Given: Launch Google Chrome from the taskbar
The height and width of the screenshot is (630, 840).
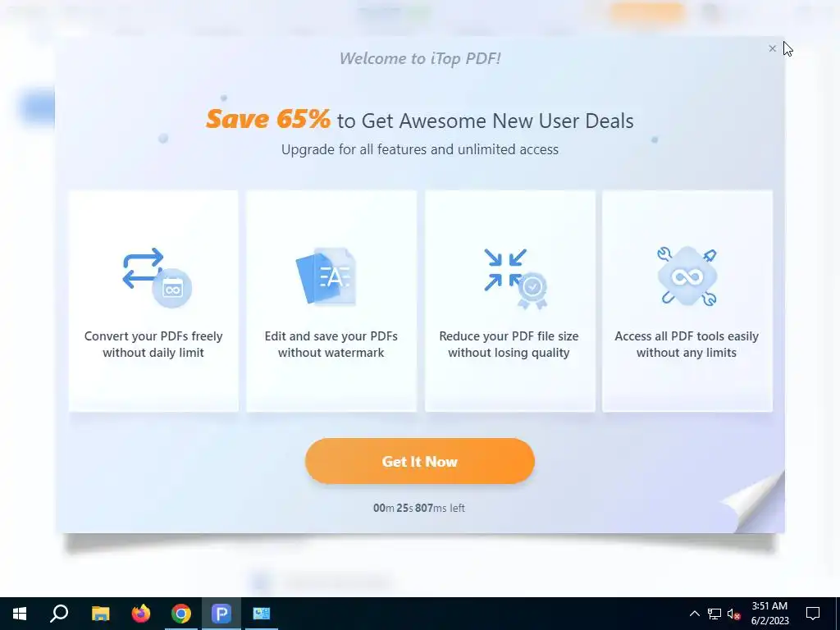Looking at the screenshot, I should click(x=181, y=614).
